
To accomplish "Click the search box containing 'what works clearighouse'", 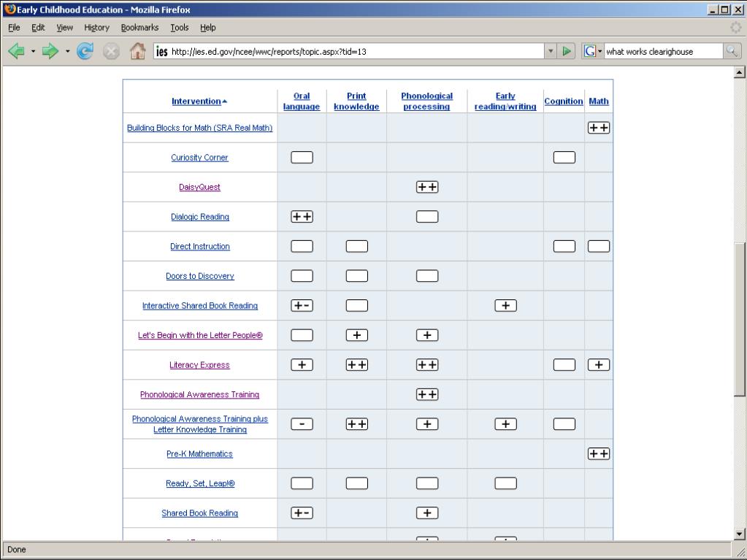I will 663,51.
